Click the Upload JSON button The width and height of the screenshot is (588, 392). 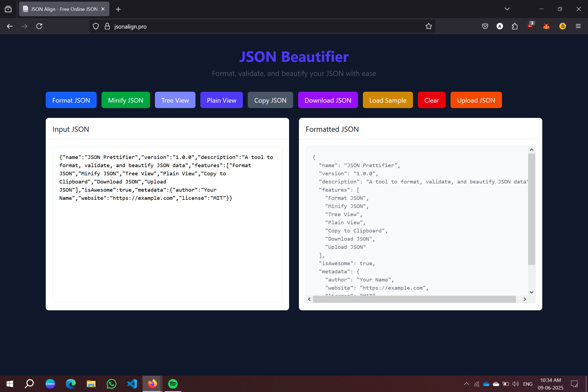pos(476,100)
